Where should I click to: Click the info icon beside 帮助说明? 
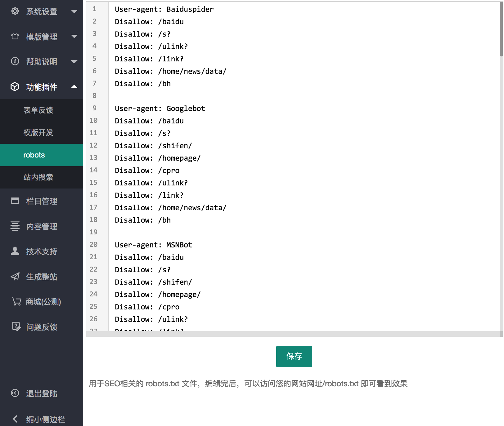tap(15, 61)
